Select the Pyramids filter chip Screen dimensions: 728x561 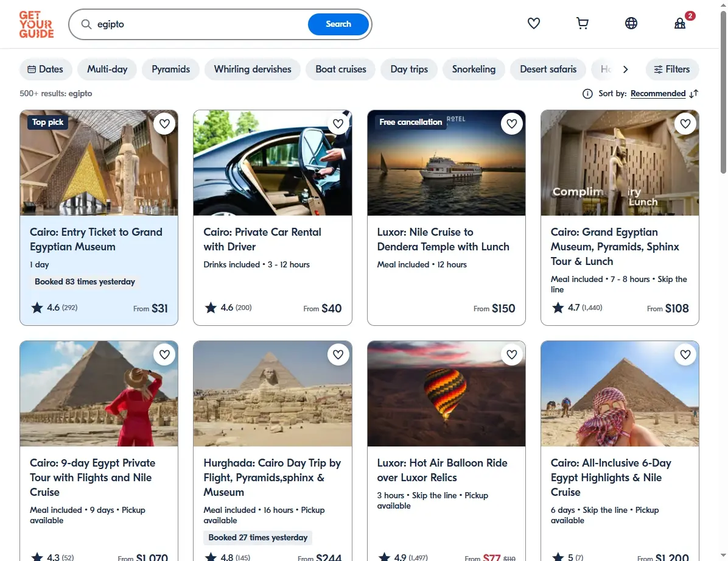point(171,69)
